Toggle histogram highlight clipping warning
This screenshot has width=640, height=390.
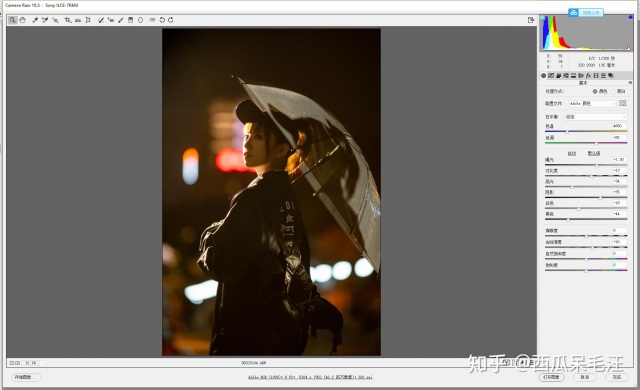tap(631, 17)
